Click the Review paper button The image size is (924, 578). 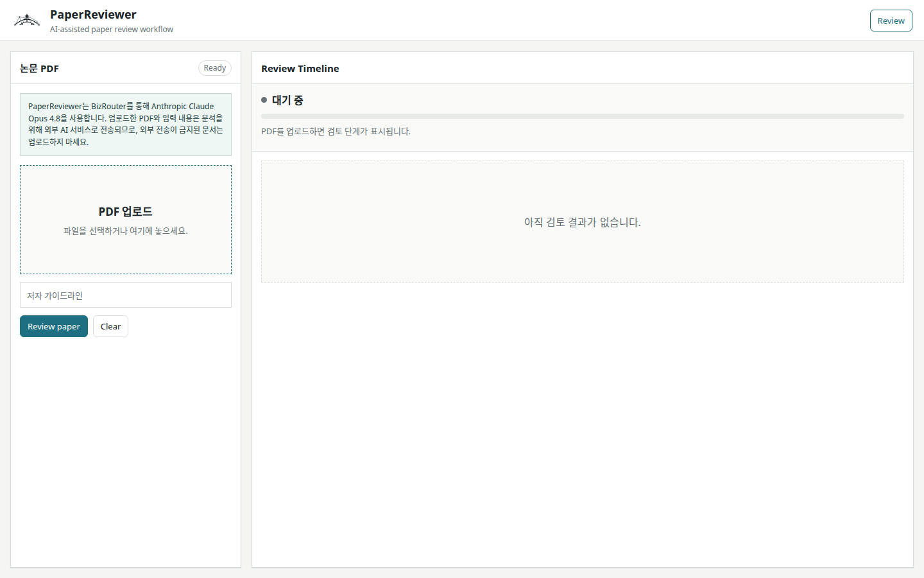[54, 326]
